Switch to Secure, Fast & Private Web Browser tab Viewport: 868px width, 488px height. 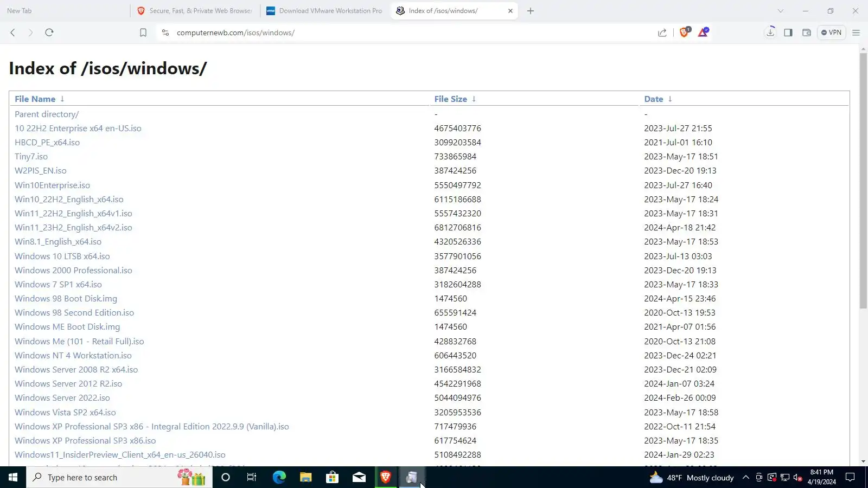click(x=195, y=11)
